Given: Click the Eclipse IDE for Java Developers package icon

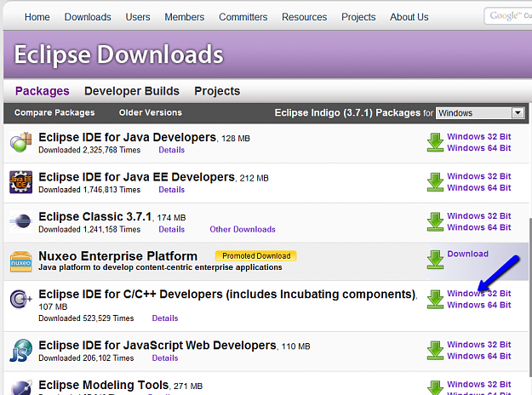Looking at the screenshot, I should click(21, 142).
